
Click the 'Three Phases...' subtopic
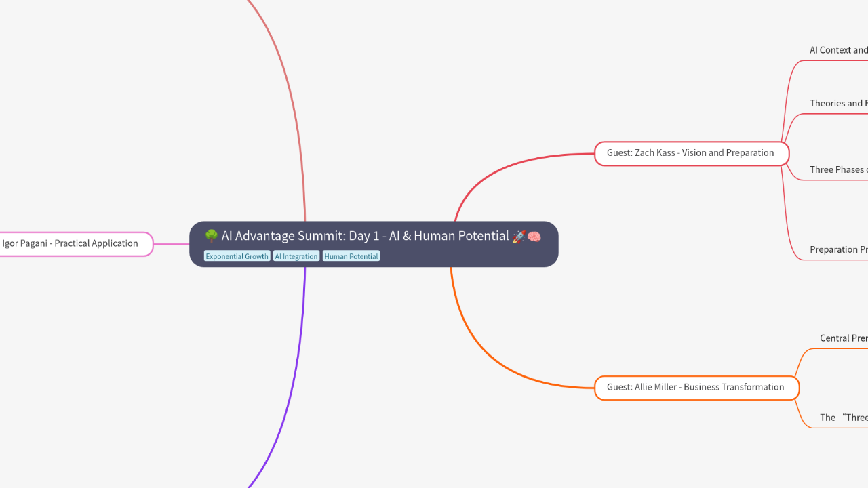pos(838,169)
